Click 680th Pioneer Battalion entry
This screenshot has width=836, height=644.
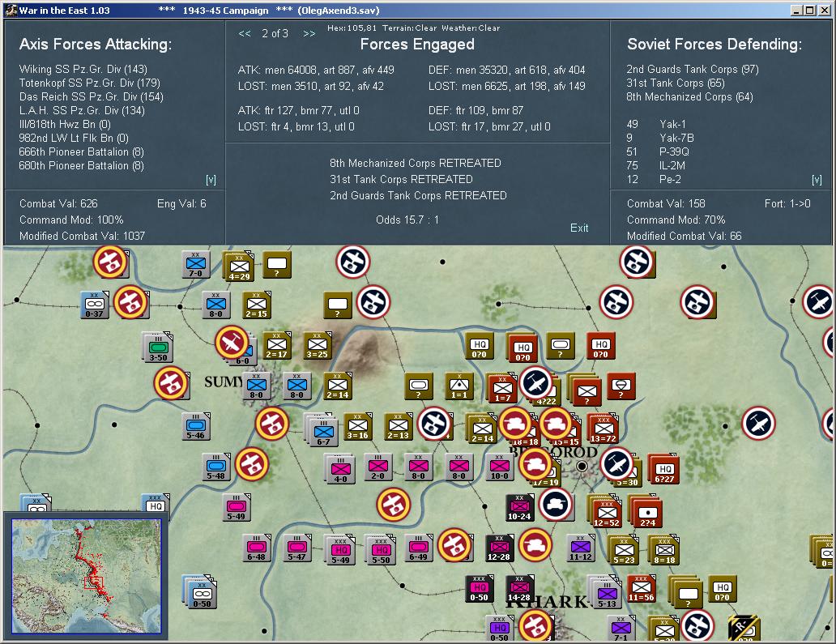pyautogui.click(x=82, y=166)
